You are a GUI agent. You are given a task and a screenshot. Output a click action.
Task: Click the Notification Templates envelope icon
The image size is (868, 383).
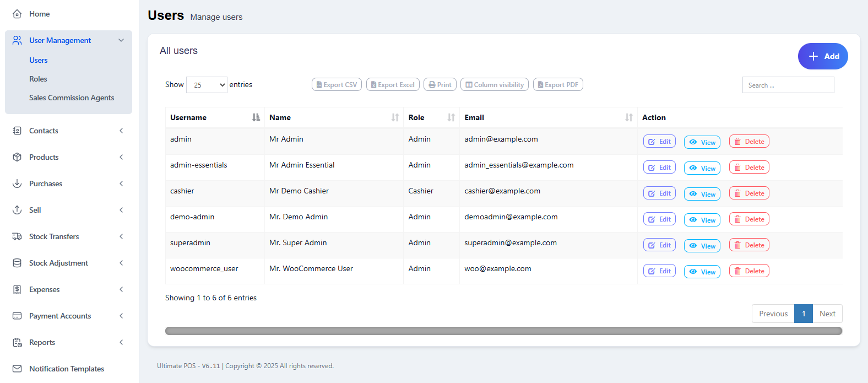click(17, 369)
